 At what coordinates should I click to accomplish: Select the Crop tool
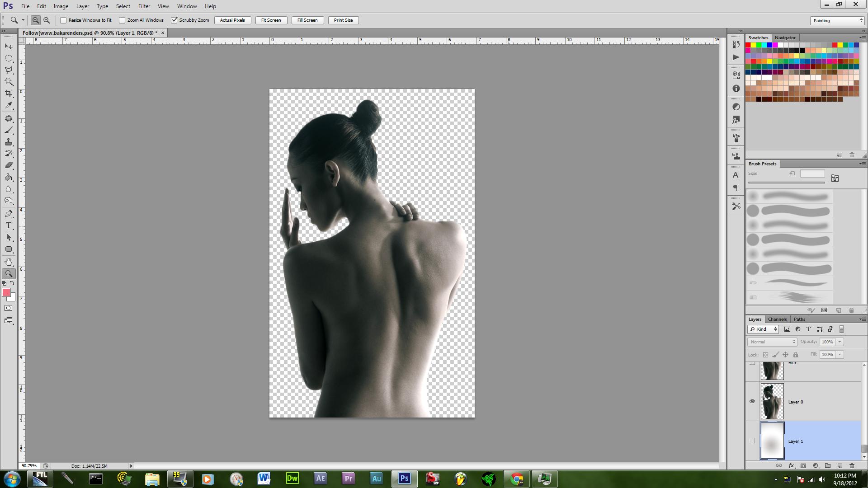(9, 94)
